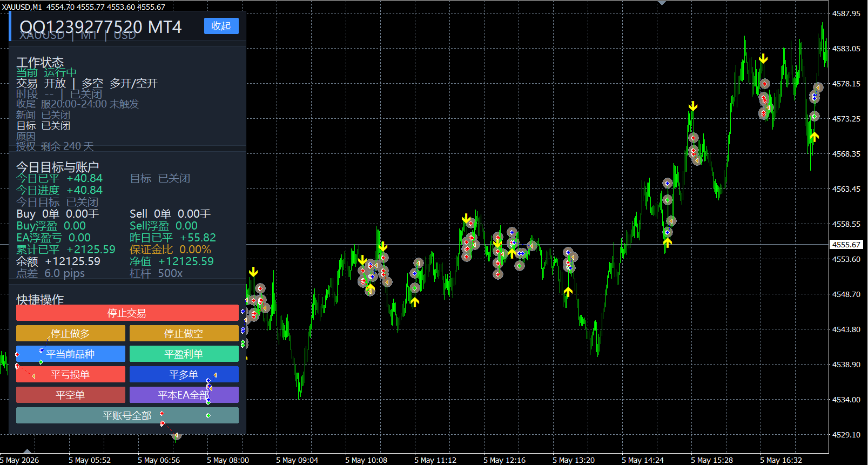Image resolution: width=868 pixels, height=465 pixels.
Task: Click the yellow sell arrow near 4583 high
Action: coord(763,58)
